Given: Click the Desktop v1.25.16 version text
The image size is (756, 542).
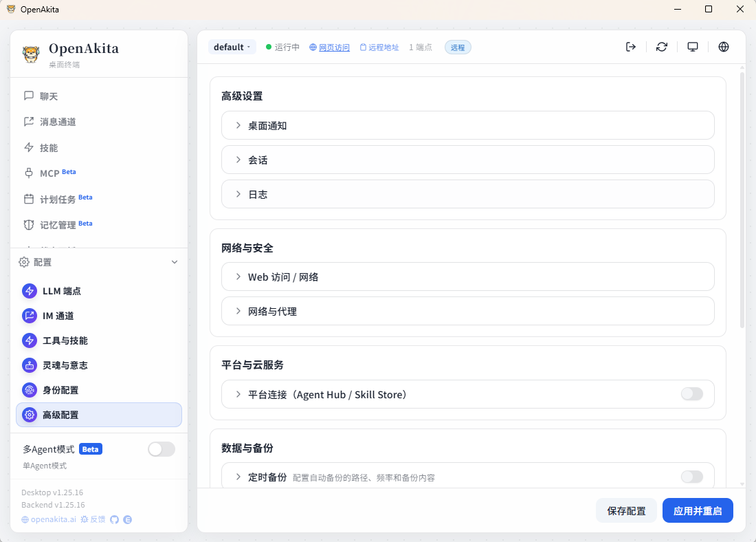Looking at the screenshot, I should 52,492.
